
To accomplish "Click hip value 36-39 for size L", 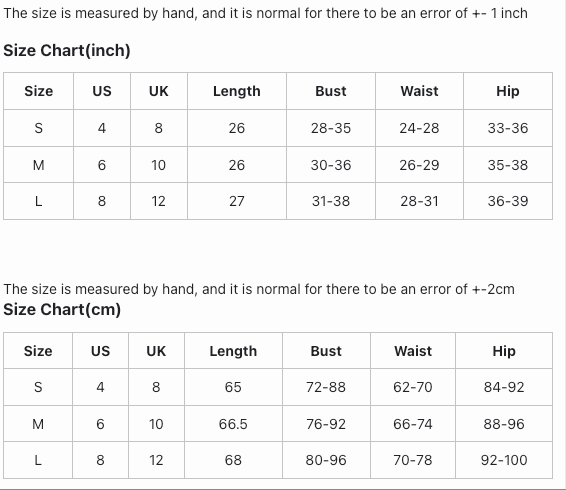I will pyautogui.click(x=508, y=201).
